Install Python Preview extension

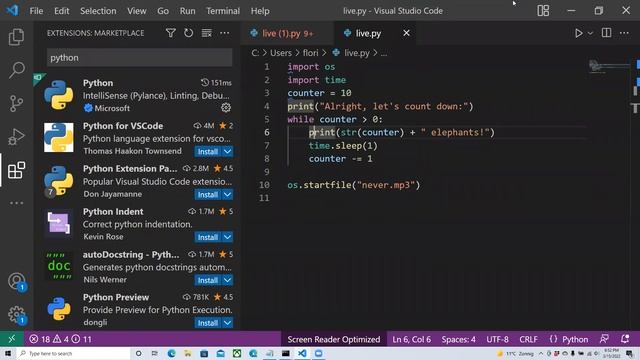208,323
